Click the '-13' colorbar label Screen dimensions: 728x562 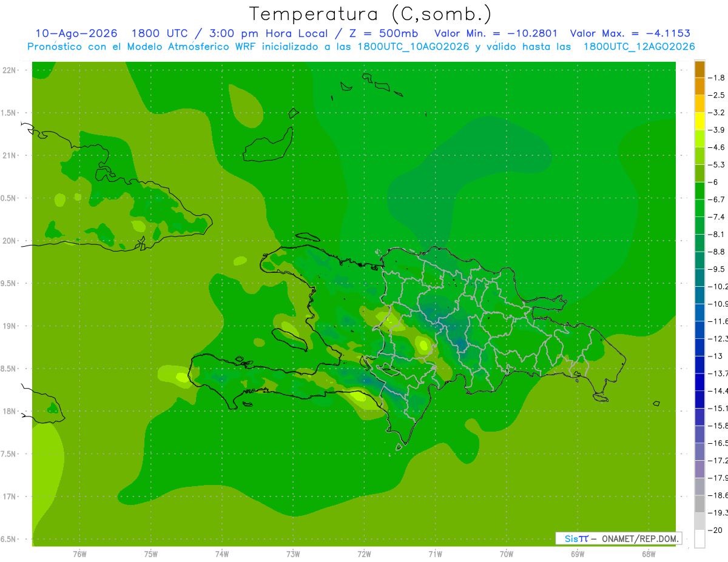(716, 356)
